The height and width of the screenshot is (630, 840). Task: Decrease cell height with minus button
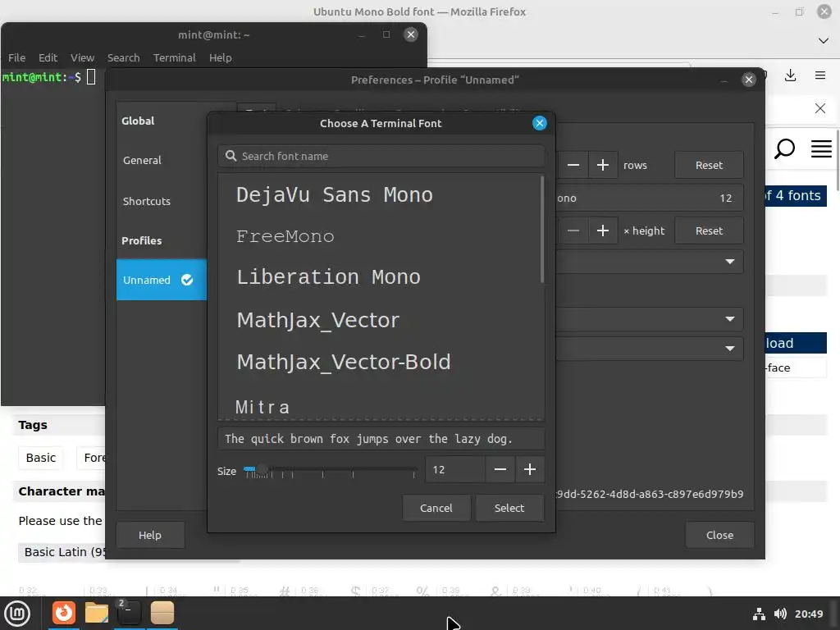[573, 231]
